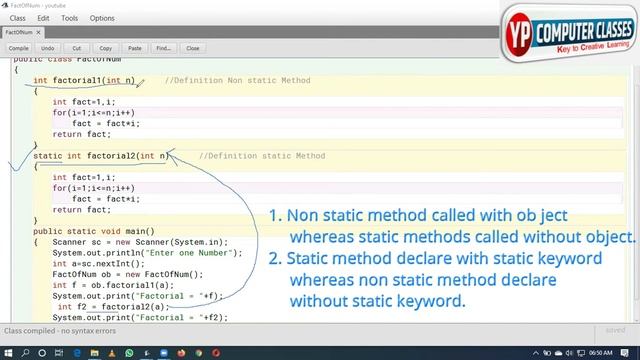Click the line 'int a=sc.nextInt();'

coord(98,264)
